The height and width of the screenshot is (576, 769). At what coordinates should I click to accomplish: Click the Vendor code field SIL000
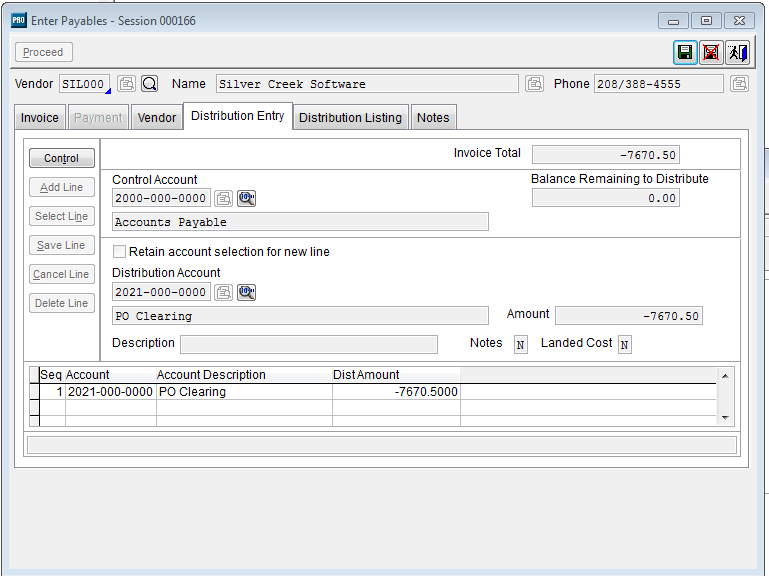point(84,84)
